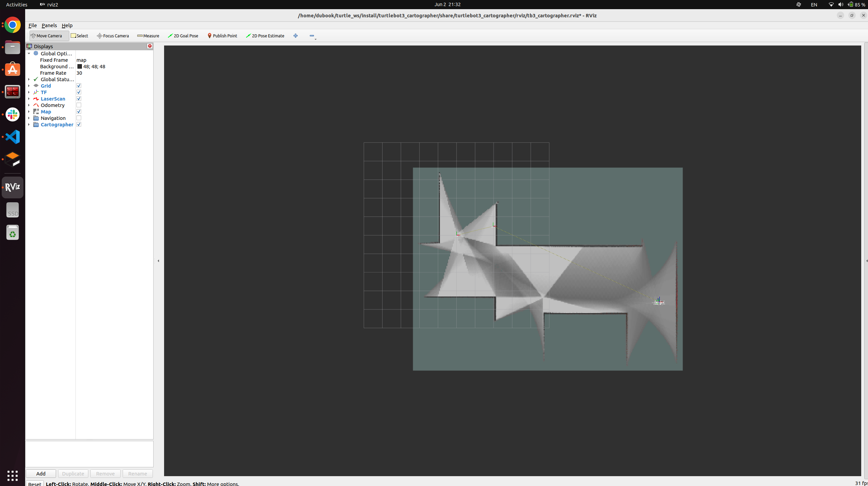This screenshot has width=868, height=486.
Task: Activate the Publish Point tool
Action: [x=222, y=36]
